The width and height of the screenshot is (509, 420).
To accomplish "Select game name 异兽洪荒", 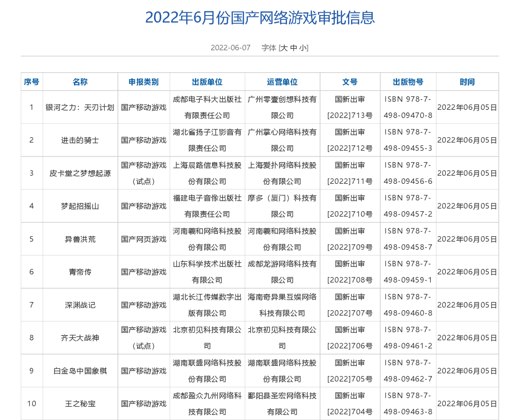I will point(80,239).
